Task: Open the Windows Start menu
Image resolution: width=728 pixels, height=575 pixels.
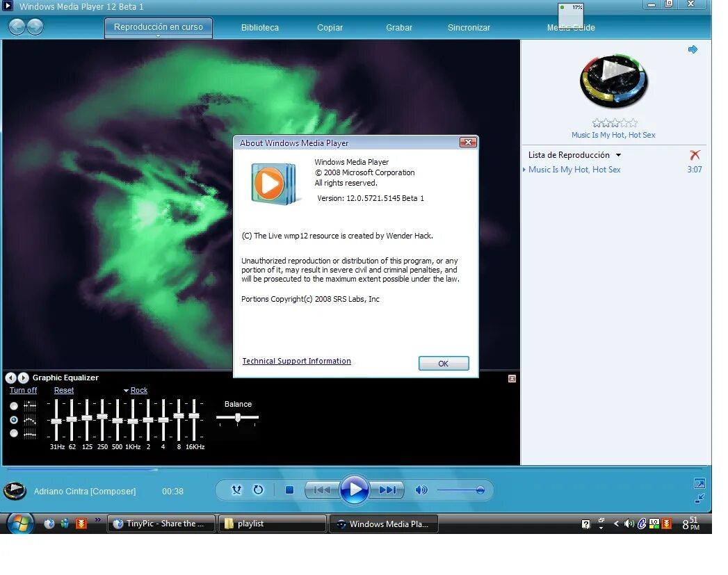Action: tap(19, 524)
